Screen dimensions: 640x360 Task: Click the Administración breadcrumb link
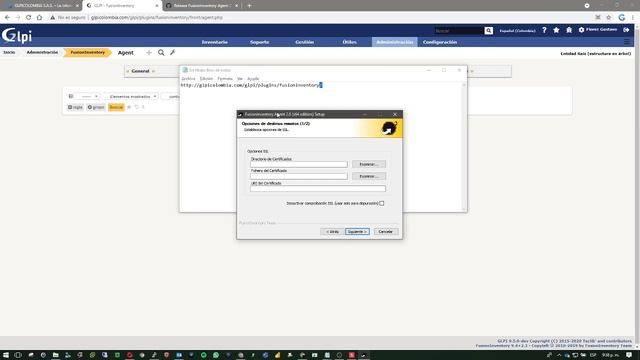coord(42,52)
